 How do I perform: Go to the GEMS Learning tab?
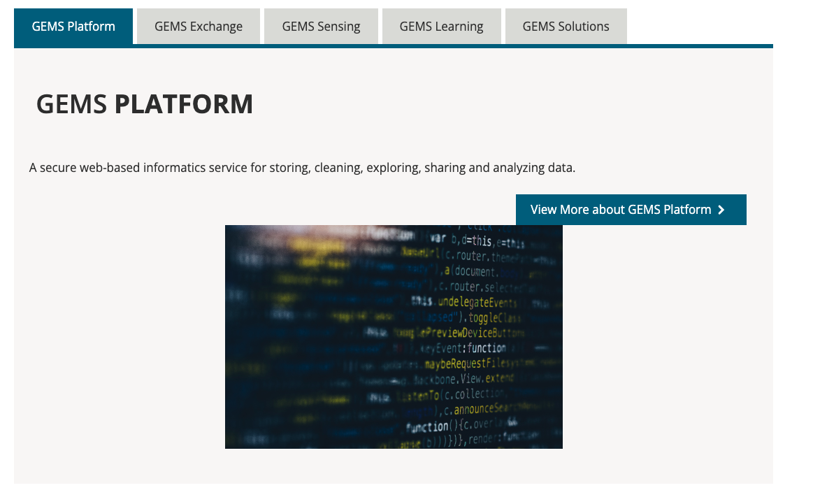(x=441, y=27)
